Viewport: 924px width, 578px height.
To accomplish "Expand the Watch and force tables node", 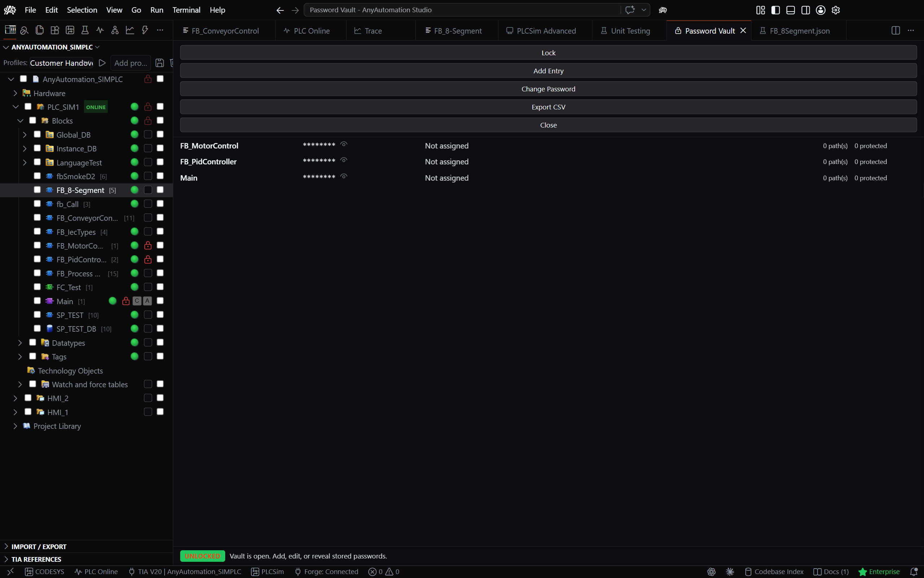I will [20, 384].
